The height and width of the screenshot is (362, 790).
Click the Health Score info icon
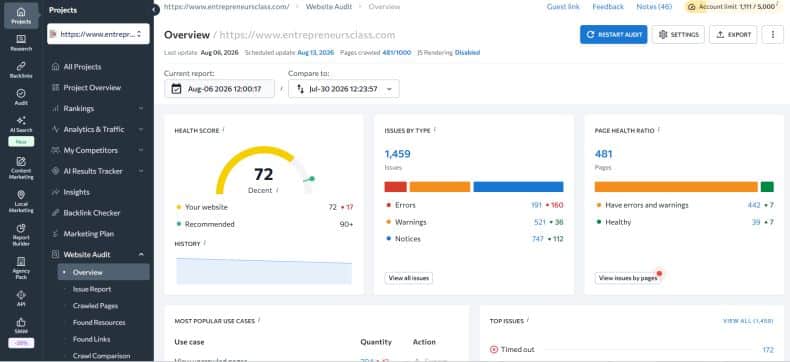click(x=223, y=129)
